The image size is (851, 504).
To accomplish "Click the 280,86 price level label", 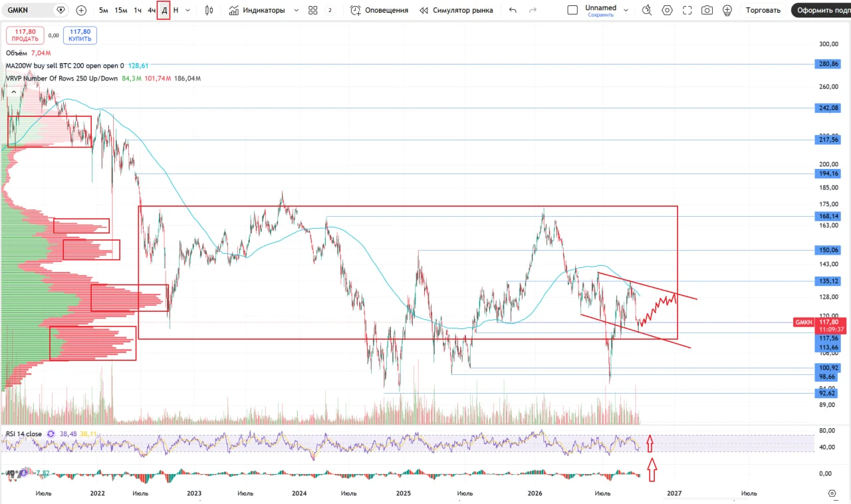I will click(x=828, y=64).
